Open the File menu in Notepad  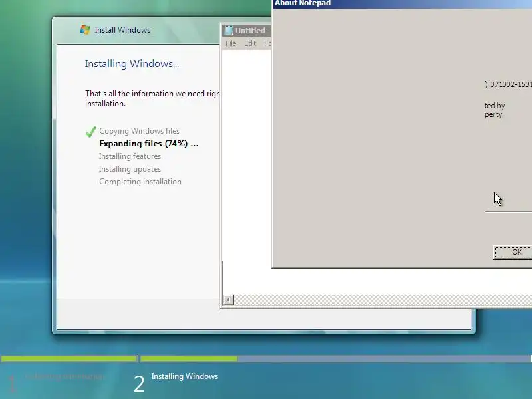pos(231,43)
